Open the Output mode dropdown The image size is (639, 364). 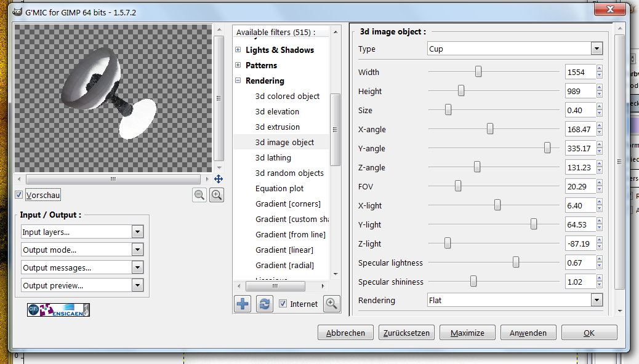point(82,250)
